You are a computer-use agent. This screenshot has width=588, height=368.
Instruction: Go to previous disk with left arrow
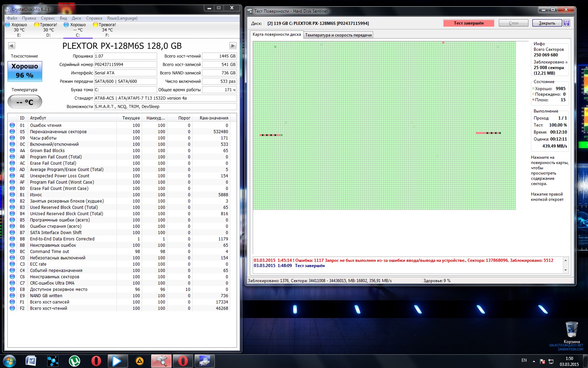pyautogui.click(x=12, y=46)
